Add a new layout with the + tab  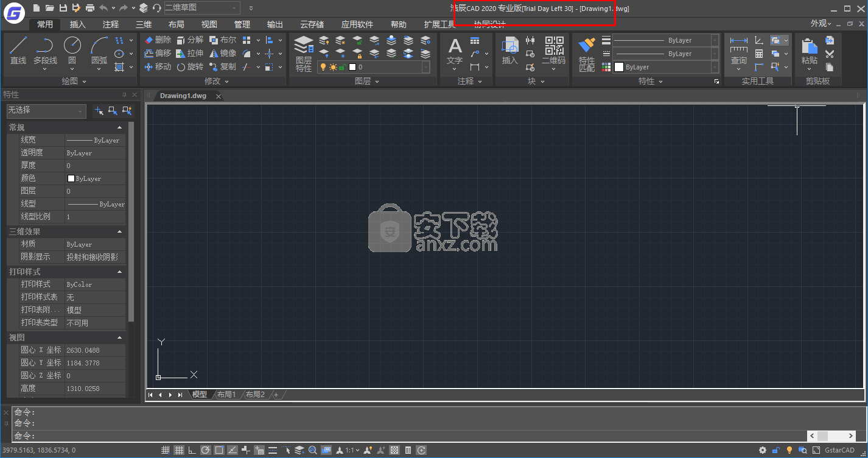(276, 395)
